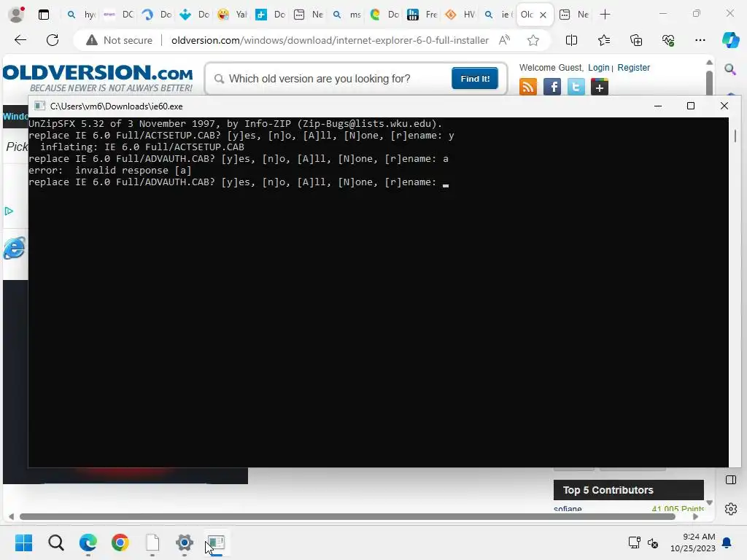Focus the old version search field
This screenshot has height=560, width=747.
pyautogui.click(x=333, y=79)
